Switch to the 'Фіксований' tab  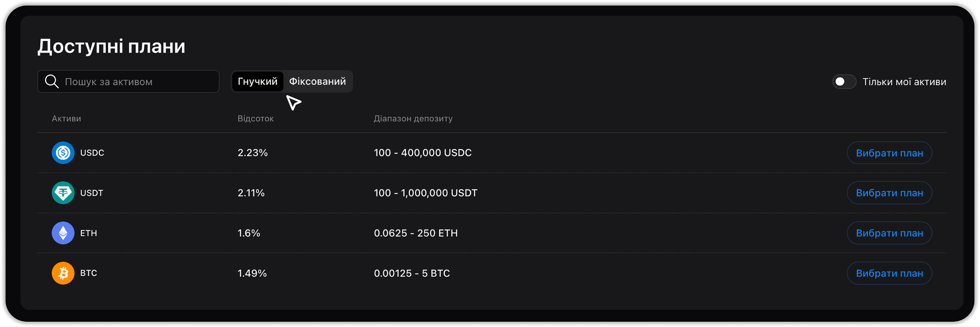[x=317, y=81]
